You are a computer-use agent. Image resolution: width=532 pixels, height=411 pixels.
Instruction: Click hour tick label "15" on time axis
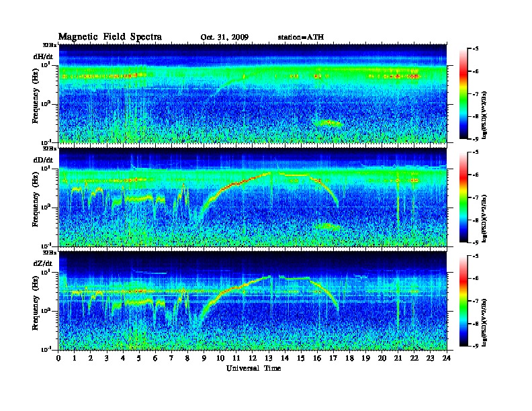click(301, 359)
